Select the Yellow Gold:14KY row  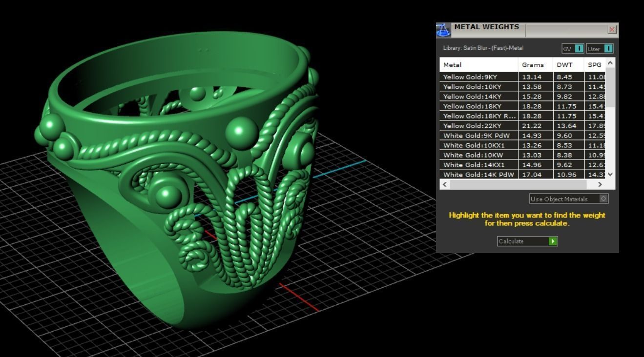(522, 97)
